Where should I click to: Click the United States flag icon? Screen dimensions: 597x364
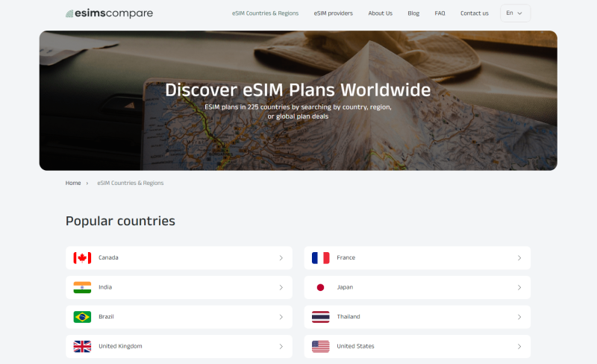[x=321, y=347]
